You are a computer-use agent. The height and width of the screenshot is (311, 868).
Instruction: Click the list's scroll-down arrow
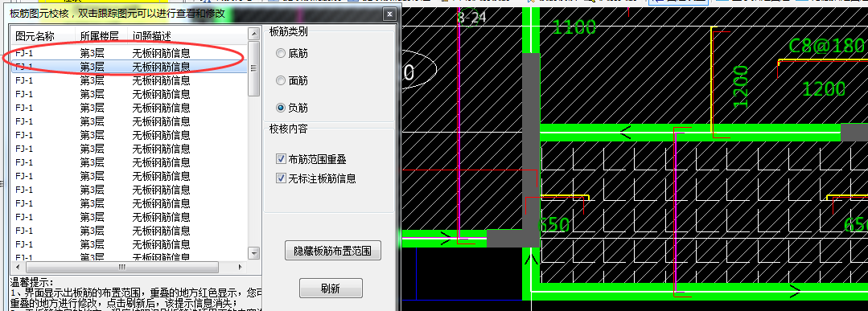(254, 253)
